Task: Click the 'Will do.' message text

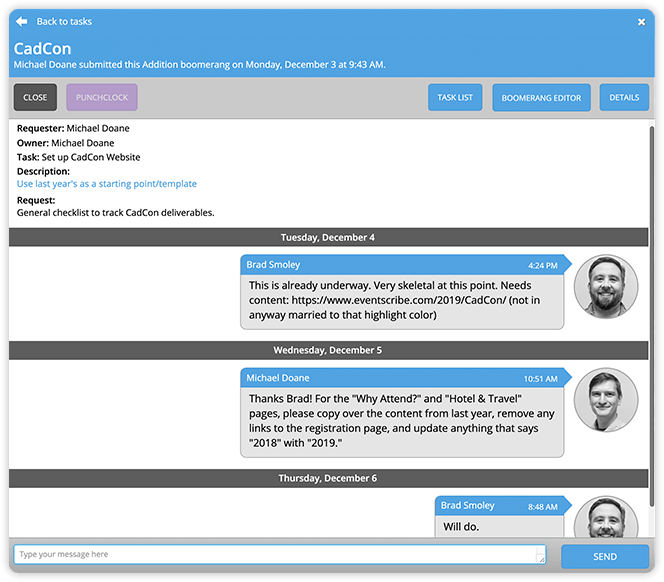Action: click(x=461, y=527)
